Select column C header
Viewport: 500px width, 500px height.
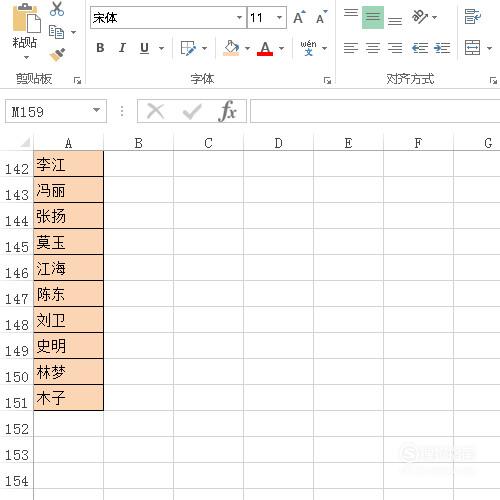point(208,143)
